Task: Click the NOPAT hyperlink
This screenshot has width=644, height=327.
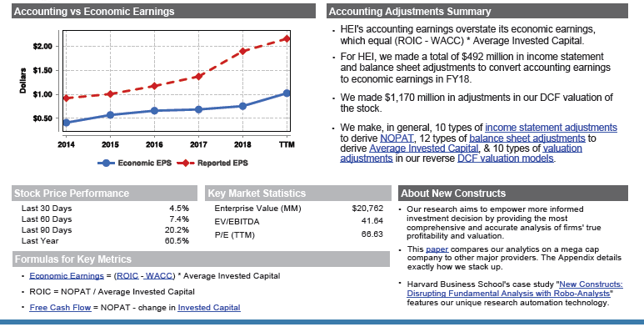Action: [x=397, y=138]
